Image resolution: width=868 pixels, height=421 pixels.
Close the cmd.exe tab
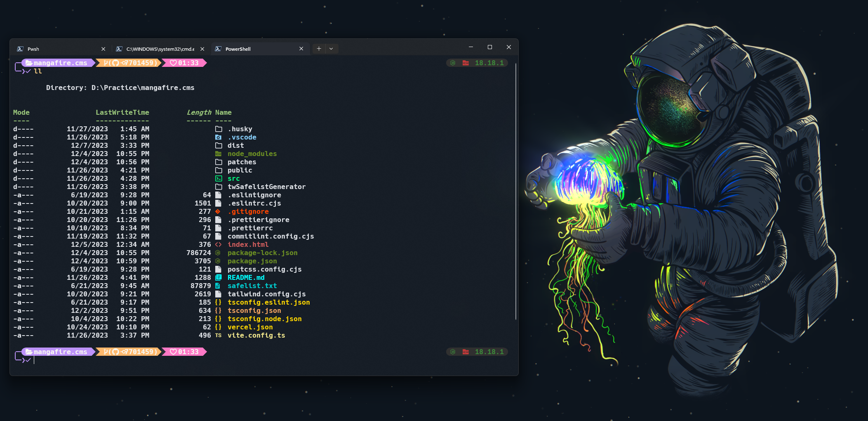pos(202,49)
